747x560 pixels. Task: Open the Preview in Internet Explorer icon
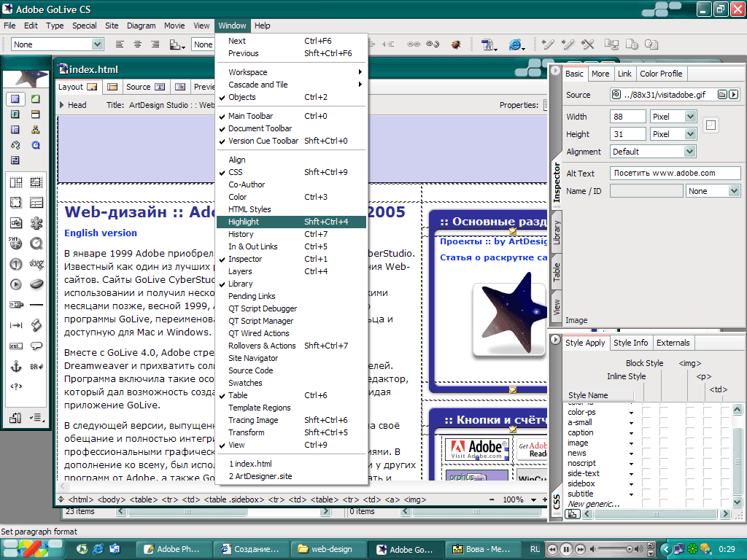click(514, 44)
